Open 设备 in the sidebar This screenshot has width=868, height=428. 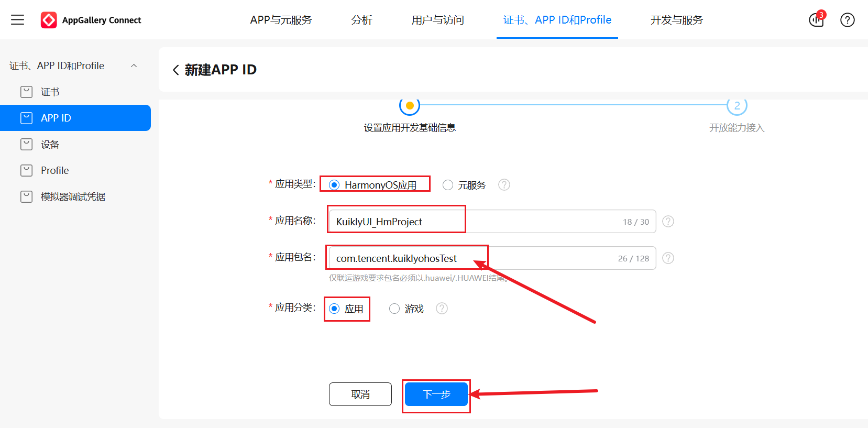(x=75, y=144)
